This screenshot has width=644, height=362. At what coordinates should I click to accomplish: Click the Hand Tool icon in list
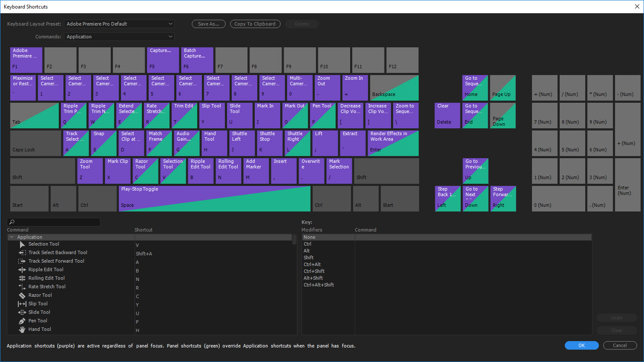tap(22, 330)
